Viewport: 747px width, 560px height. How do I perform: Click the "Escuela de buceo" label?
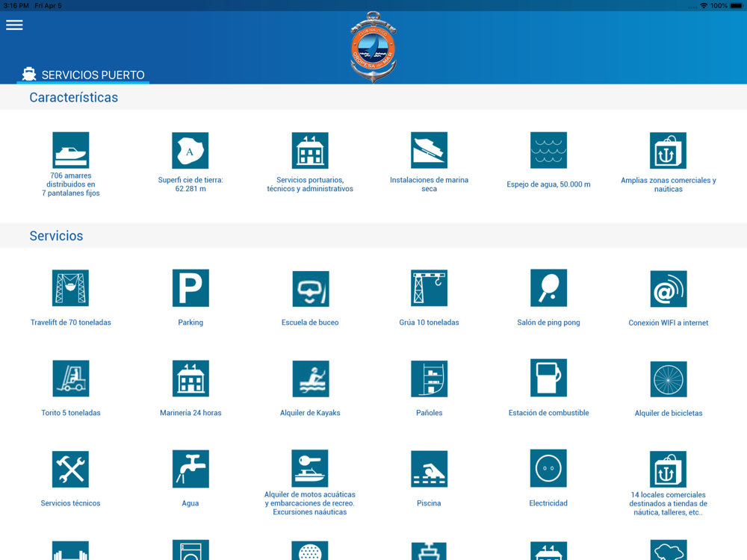pyautogui.click(x=310, y=323)
